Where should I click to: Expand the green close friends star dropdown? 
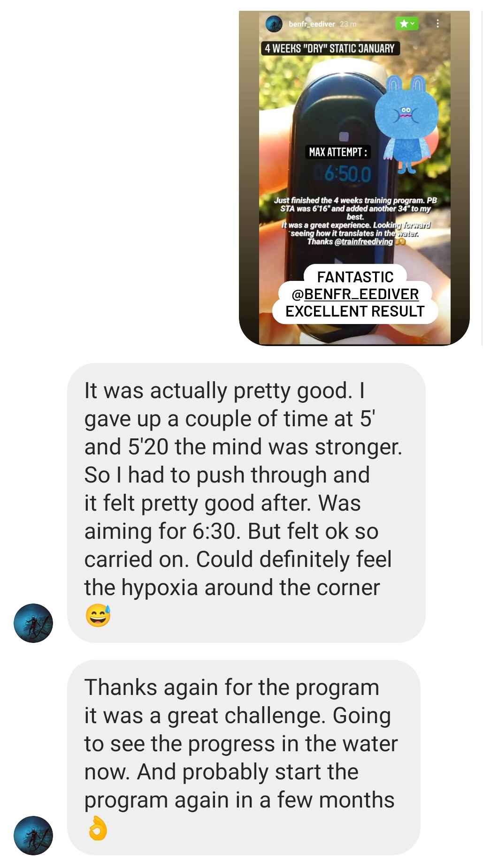click(x=406, y=23)
